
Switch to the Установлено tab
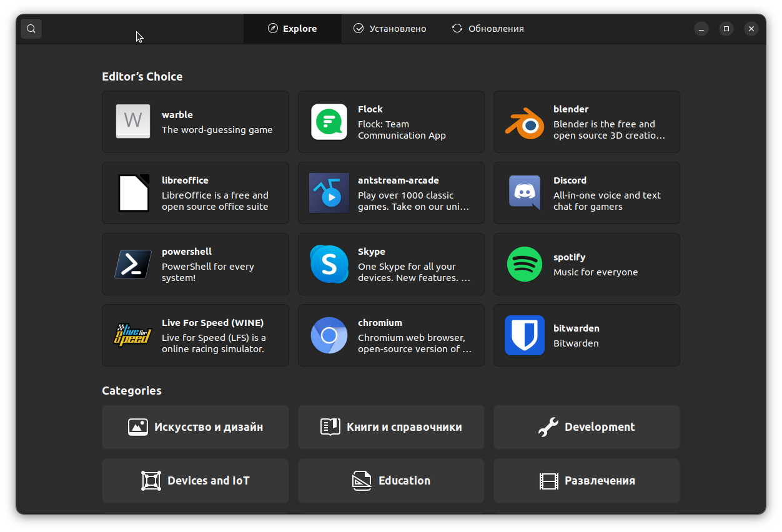(390, 29)
